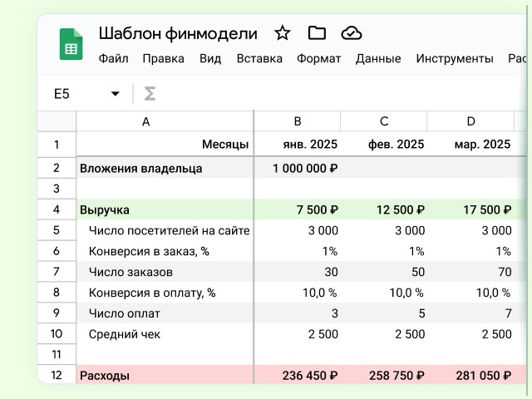Select column A header

pyautogui.click(x=165, y=121)
